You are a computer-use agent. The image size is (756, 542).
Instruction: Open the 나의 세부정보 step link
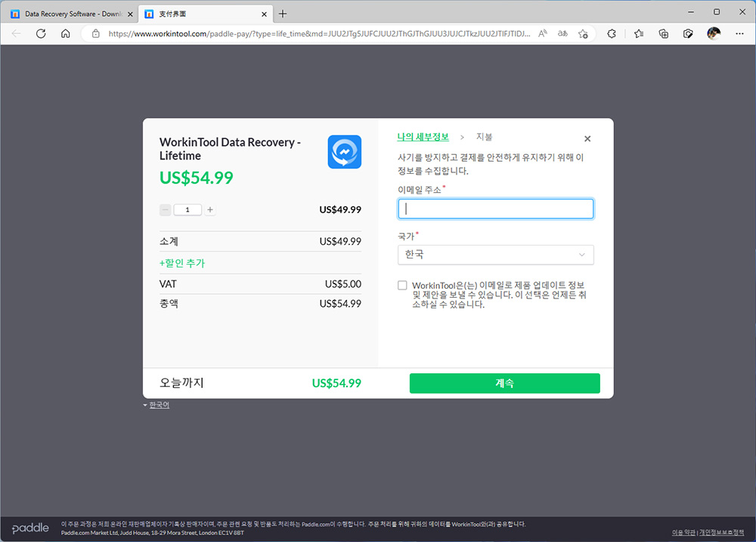[x=423, y=137]
